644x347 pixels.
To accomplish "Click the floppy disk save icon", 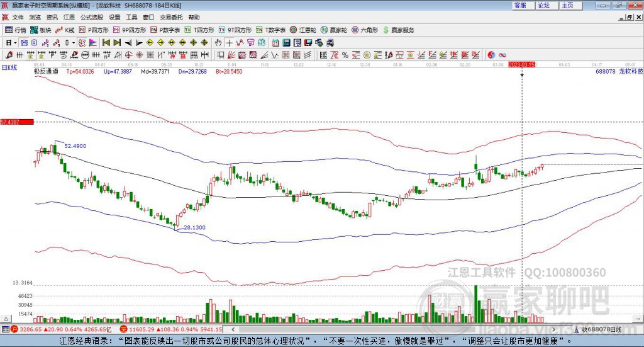I will (308, 43).
